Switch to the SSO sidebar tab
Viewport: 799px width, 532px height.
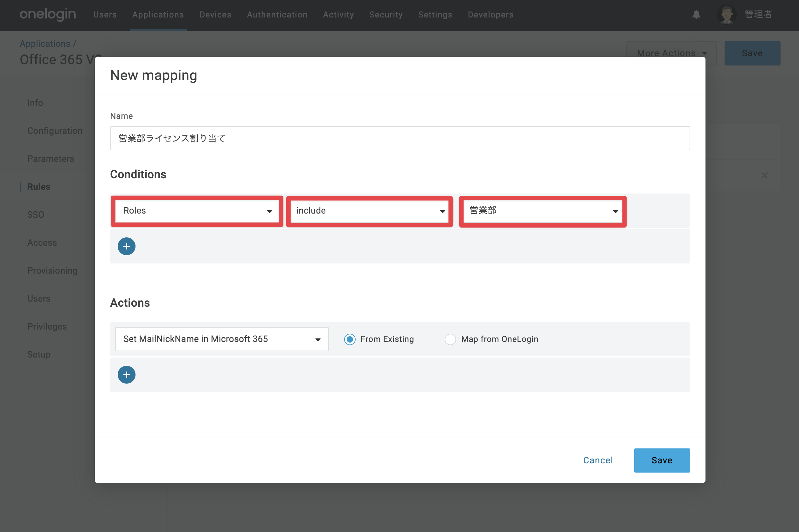(36, 215)
